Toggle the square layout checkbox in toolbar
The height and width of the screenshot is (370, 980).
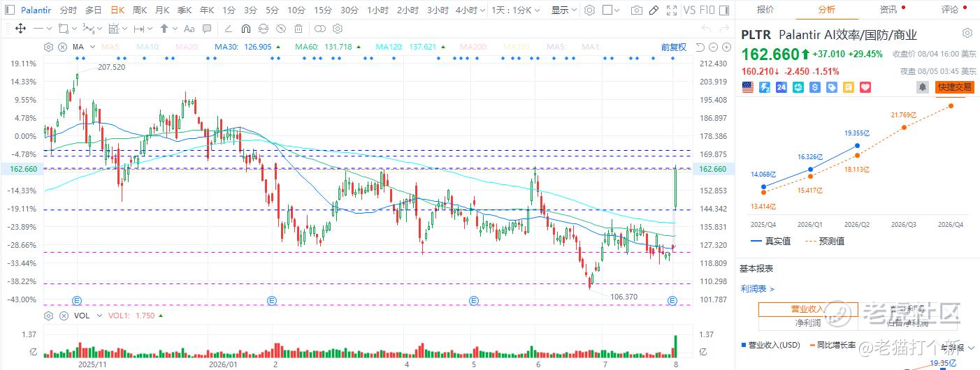(607, 10)
